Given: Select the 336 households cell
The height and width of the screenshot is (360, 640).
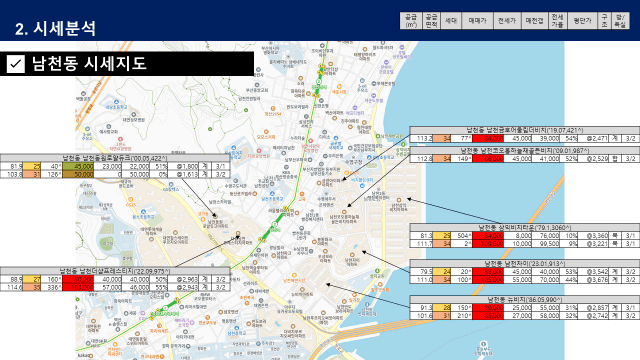Looking at the screenshot, I should 52,287.
